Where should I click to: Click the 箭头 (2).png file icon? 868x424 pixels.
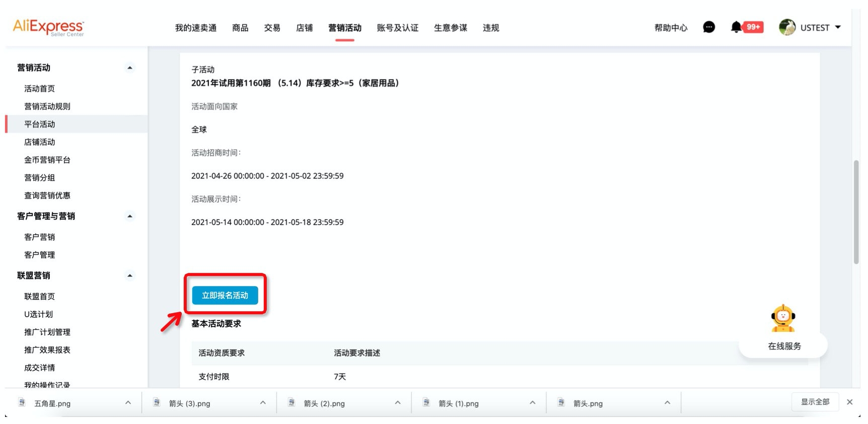point(292,402)
